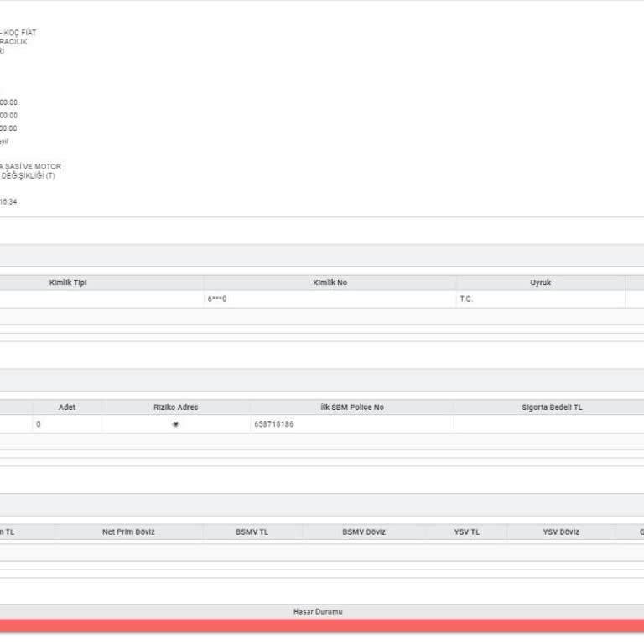Click the Adet column header
The image size is (644, 644).
coord(67,407)
